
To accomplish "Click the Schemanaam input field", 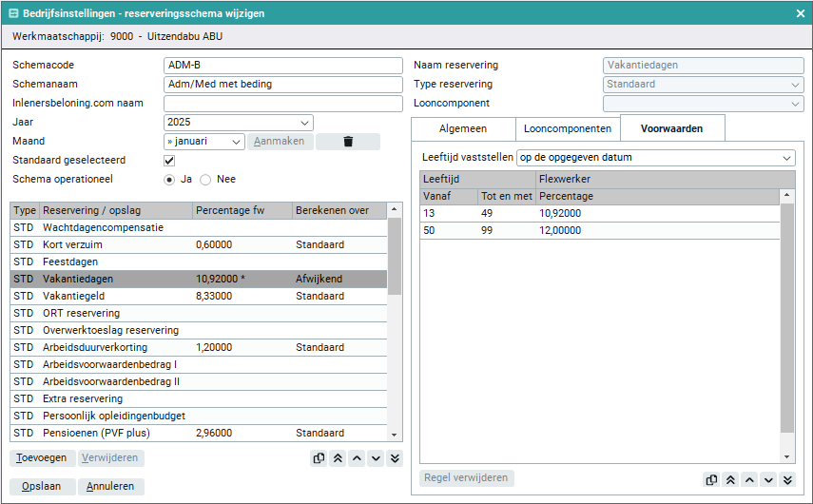I will 283,85.
